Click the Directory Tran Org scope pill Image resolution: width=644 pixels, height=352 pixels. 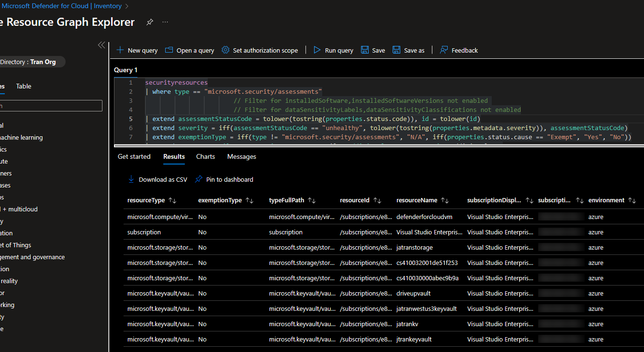coord(32,62)
